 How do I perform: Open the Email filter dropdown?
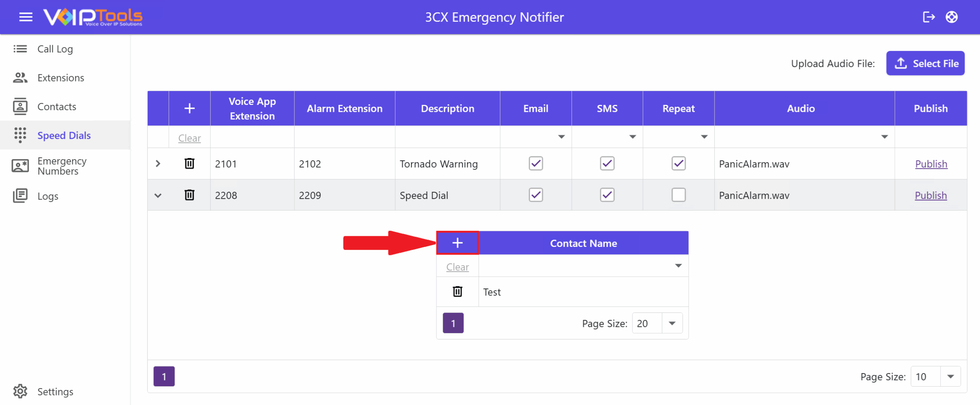(561, 137)
